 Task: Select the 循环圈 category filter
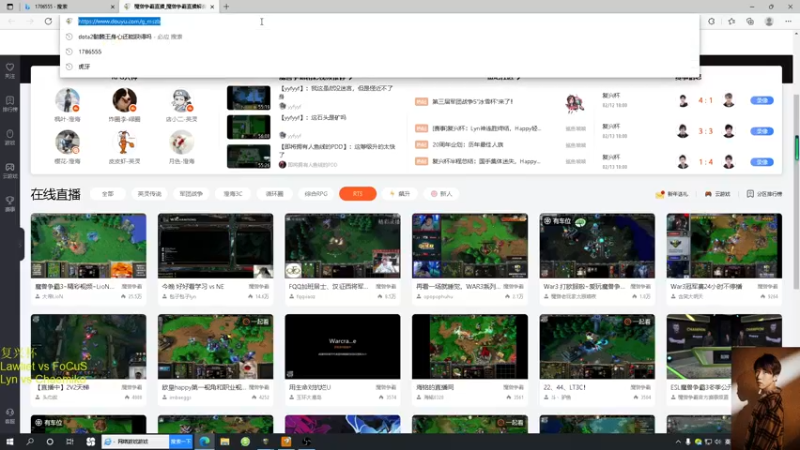point(274,194)
